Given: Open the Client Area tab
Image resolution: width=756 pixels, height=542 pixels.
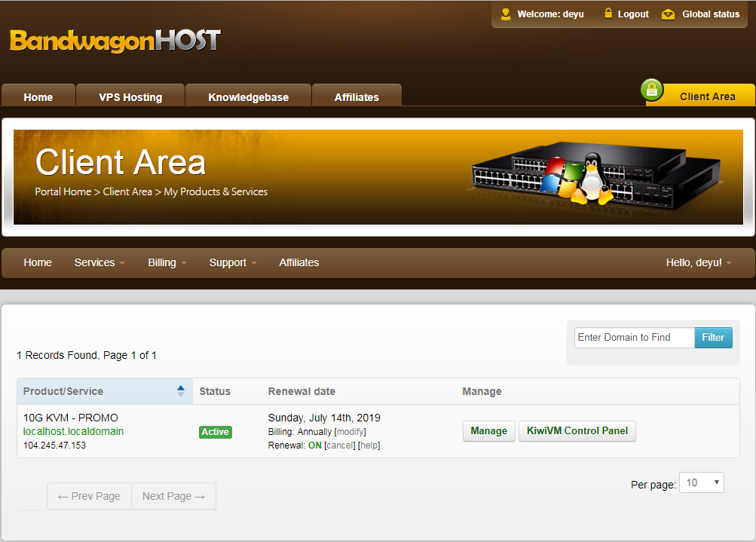Looking at the screenshot, I should point(707,96).
